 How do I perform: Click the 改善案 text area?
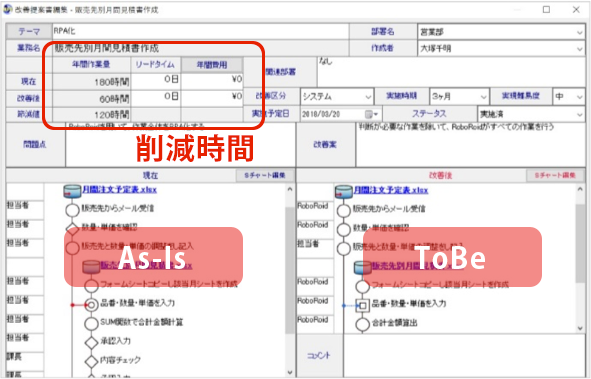coord(470,144)
